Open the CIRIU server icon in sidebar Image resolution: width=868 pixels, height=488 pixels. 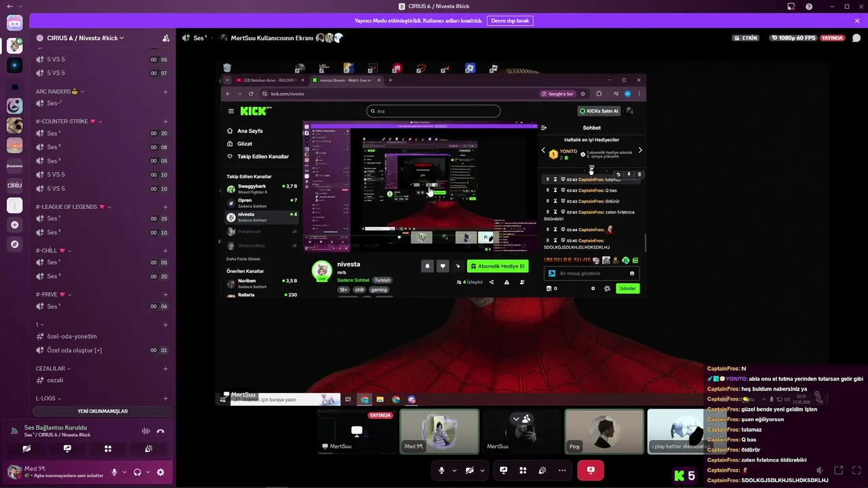tap(14, 185)
